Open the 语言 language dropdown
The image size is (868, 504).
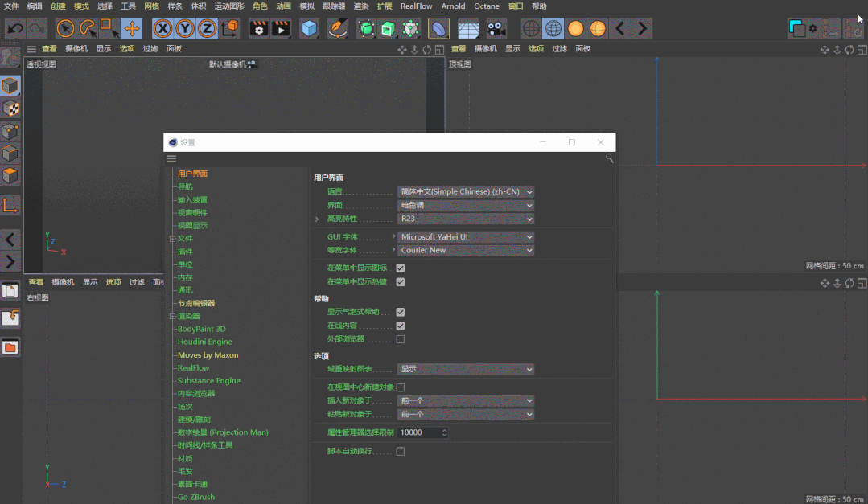click(466, 192)
